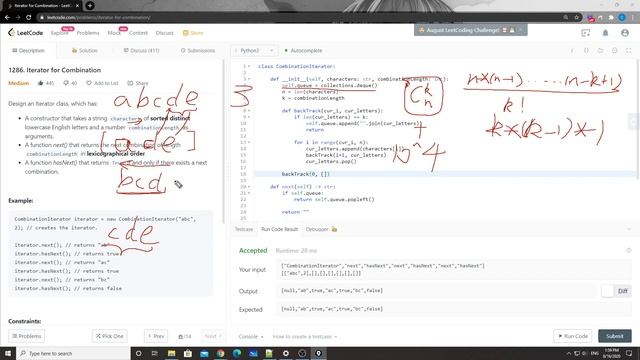
Task: Click the editor info icon
Action: pyautogui.click(x=572, y=51)
